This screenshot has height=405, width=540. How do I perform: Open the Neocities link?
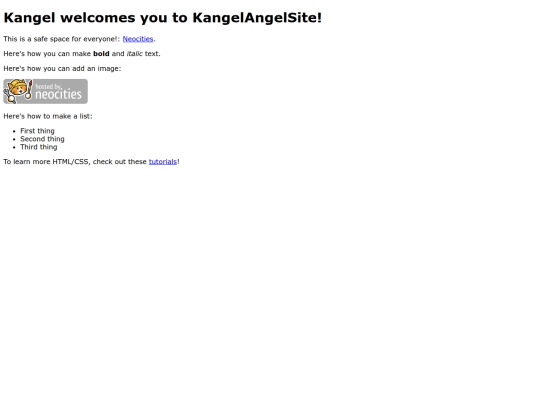[138, 39]
